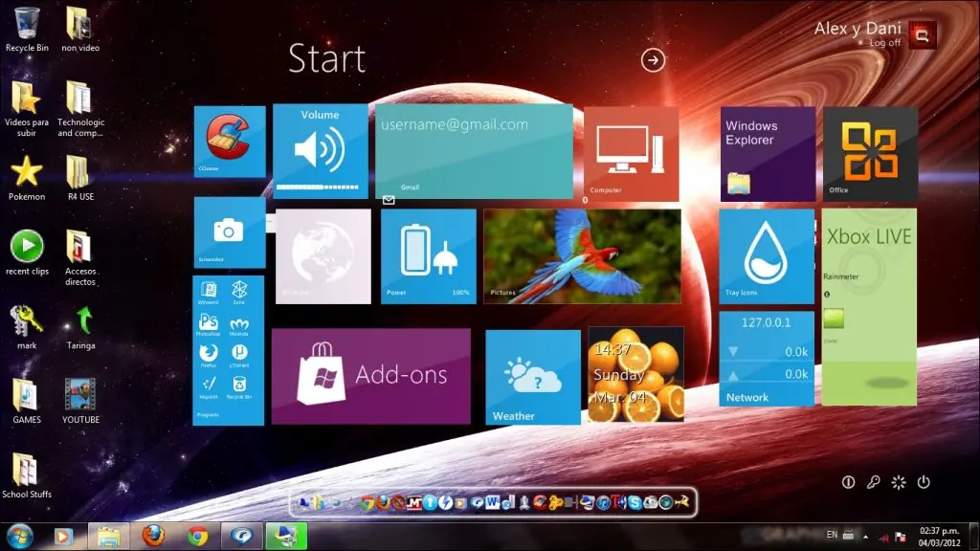The height and width of the screenshot is (551, 980).
Task: Open Chrome in the floating dock
Action: point(367,502)
